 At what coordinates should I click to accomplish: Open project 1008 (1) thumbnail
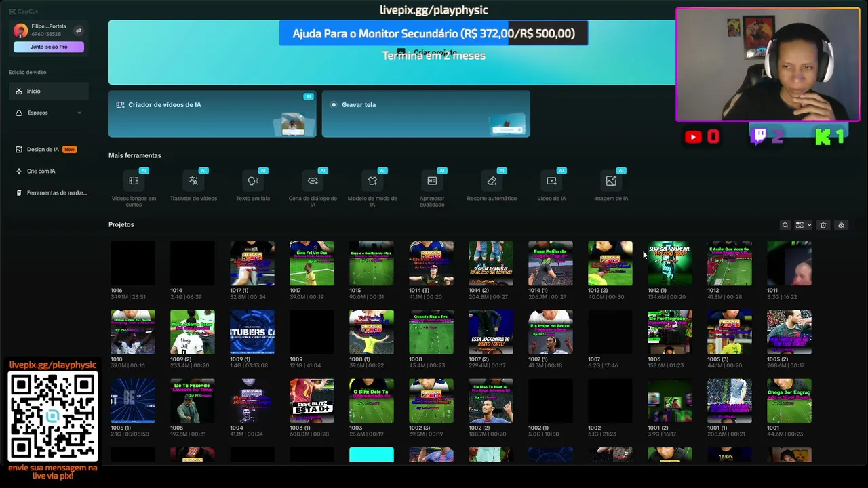(372, 332)
